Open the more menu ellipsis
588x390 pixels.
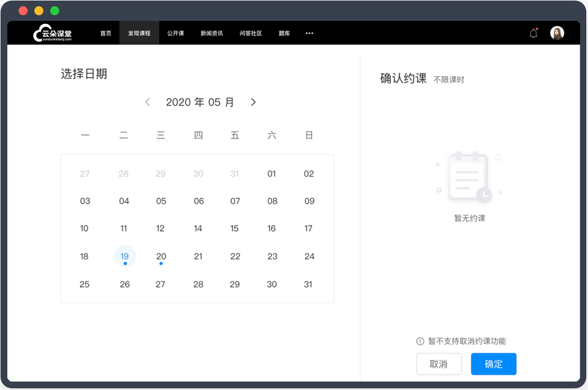309,33
